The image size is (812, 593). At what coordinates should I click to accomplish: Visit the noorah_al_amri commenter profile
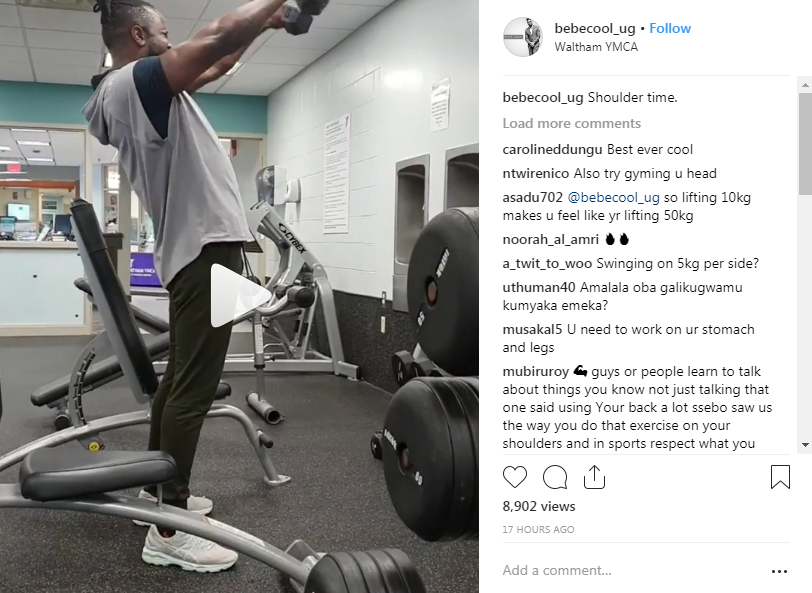pos(550,239)
